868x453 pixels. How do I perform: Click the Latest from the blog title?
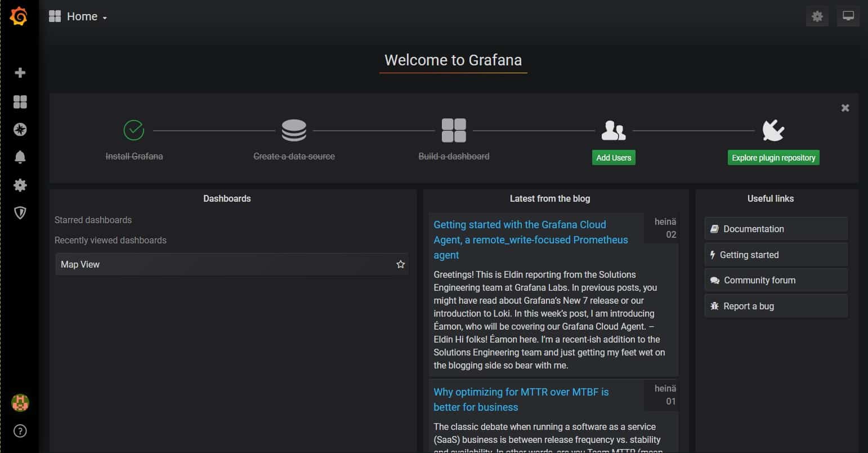click(550, 198)
